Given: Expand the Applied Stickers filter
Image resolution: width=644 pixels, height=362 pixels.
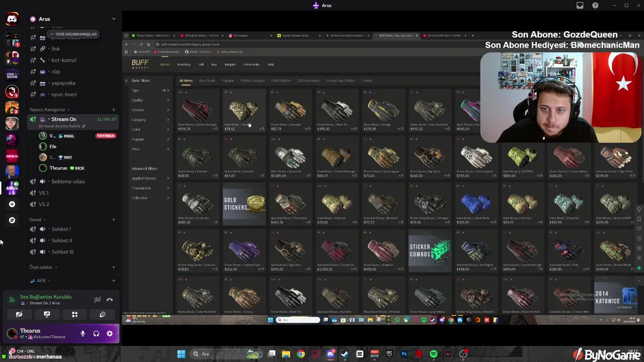Looking at the screenshot, I should pos(150,178).
